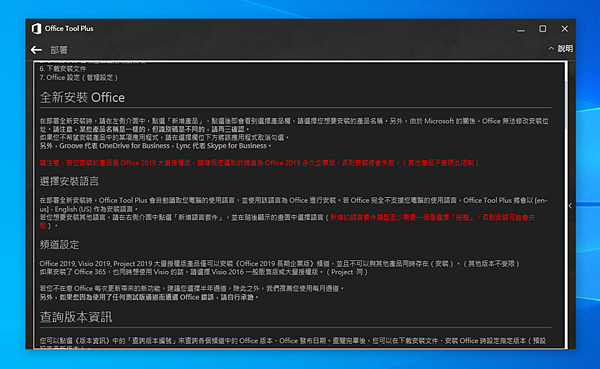
Task: Click the red Office 2019 warning line
Action: click(259, 163)
